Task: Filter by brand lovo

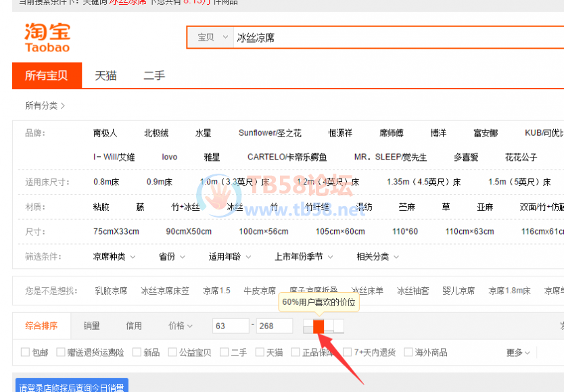Action: coord(170,157)
